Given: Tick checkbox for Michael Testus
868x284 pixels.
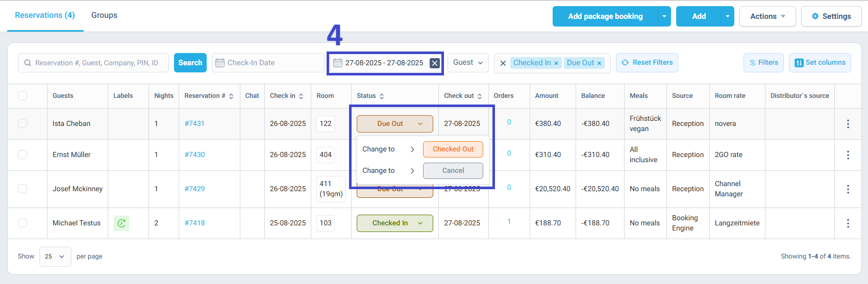Looking at the screenshot, I should pyautogui.click(x=22, y=223).
